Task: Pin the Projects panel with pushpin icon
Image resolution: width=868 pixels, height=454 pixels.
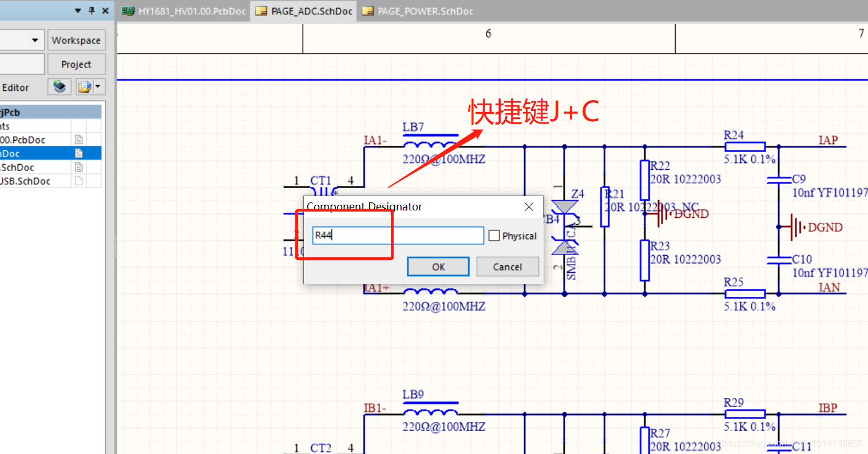Action: coord(92,10)
